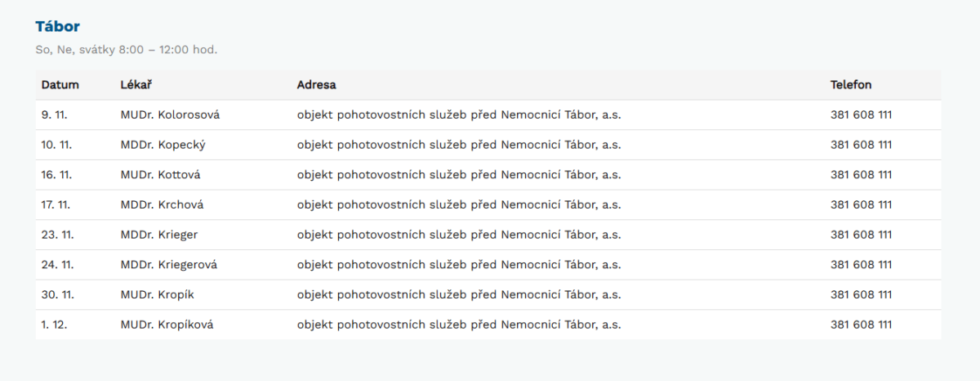
Task: Click the Adresa column header
Action: tap(316, 85)
